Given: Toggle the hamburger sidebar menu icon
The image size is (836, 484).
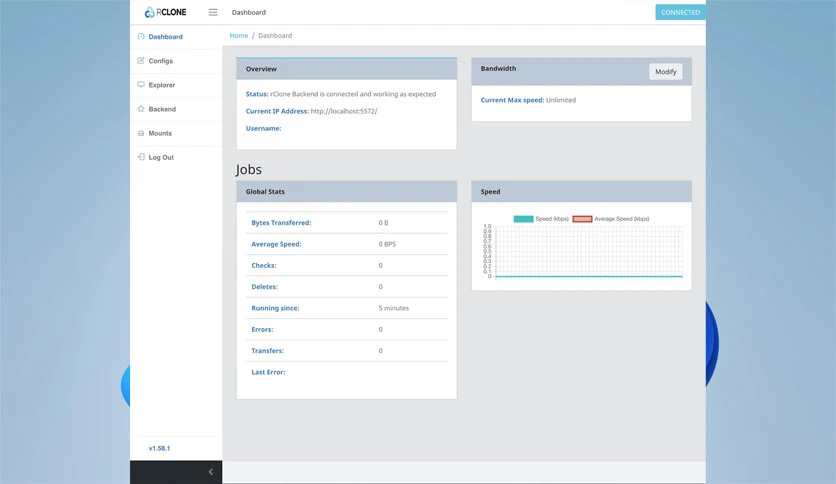Looking at the screenshot, I should click(x=213, y=12).
